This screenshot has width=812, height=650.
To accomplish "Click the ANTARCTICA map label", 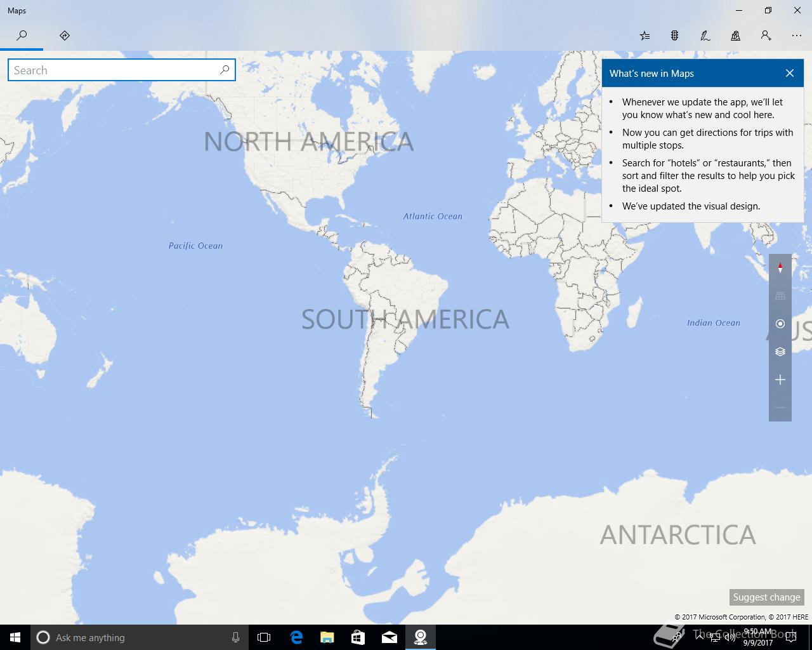I will tap(678, 535).
